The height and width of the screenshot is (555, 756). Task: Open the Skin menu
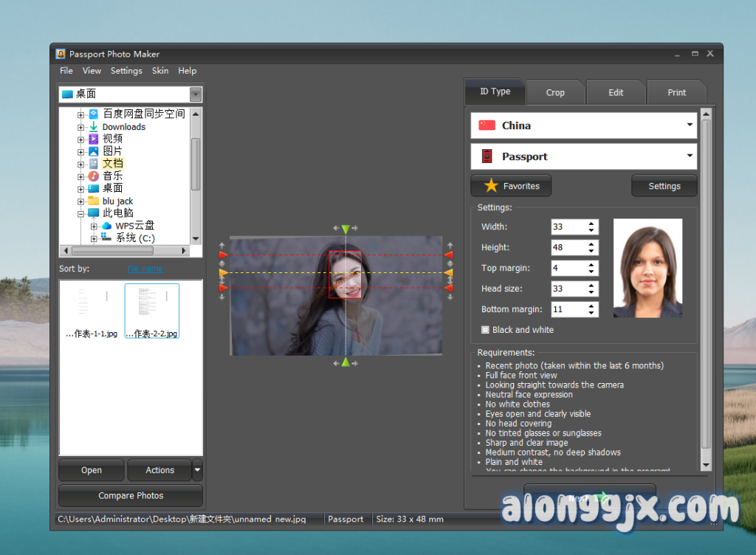coord(160,71)
